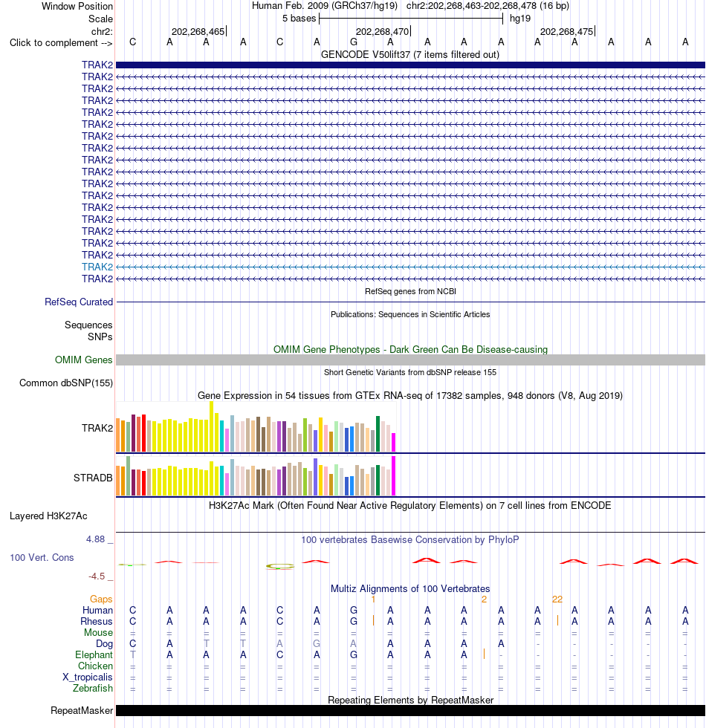This screenshot has width=706, height=728.
Task: Click the 'Common dbSNP(155)' track label
Action: [x=66, y=383]
